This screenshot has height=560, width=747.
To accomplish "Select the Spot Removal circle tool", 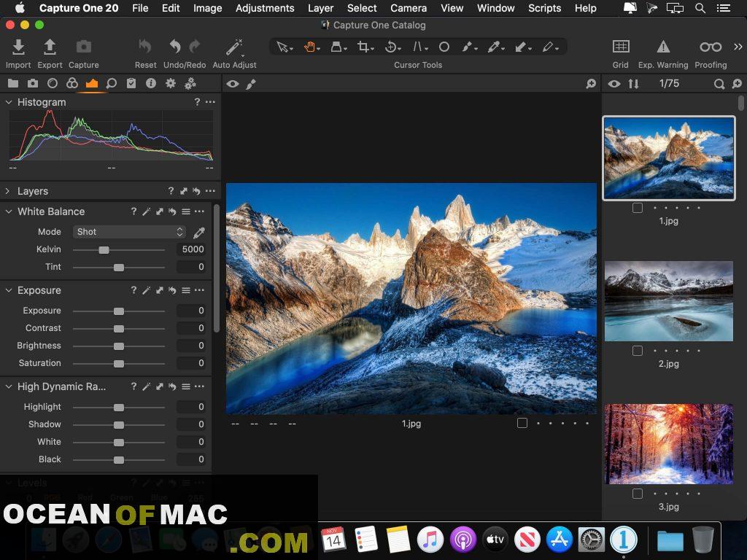I will (x=444, y=47).
